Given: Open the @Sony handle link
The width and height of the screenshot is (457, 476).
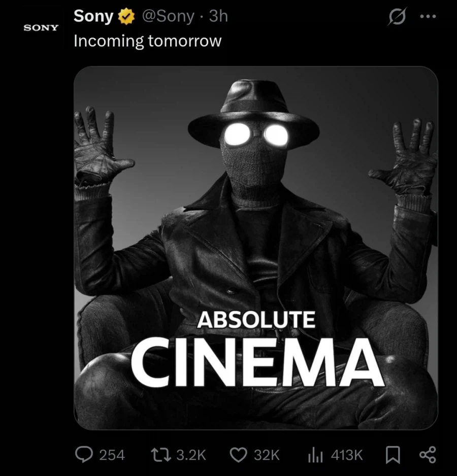Looking at the screenshot, I should coord(168,16).
